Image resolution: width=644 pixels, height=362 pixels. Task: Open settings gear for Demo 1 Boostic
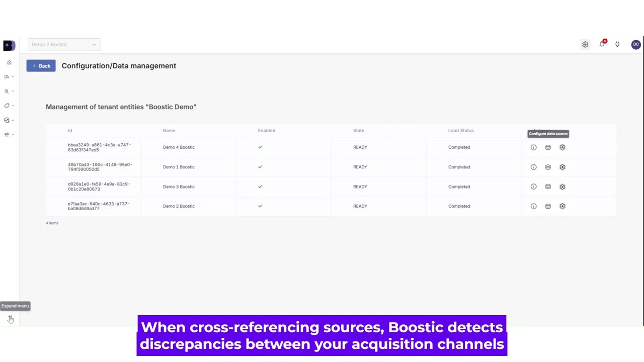click(x=562, y=167)
